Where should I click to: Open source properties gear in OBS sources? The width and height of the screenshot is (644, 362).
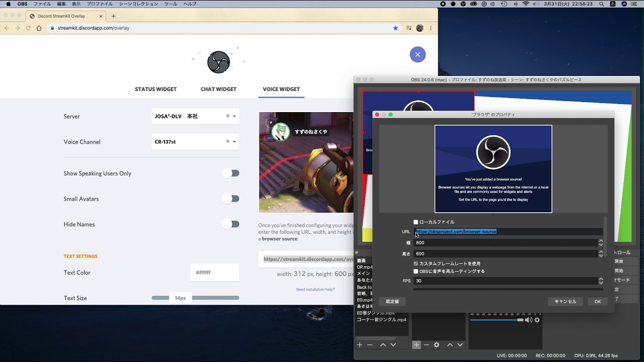tap(437, 345)
